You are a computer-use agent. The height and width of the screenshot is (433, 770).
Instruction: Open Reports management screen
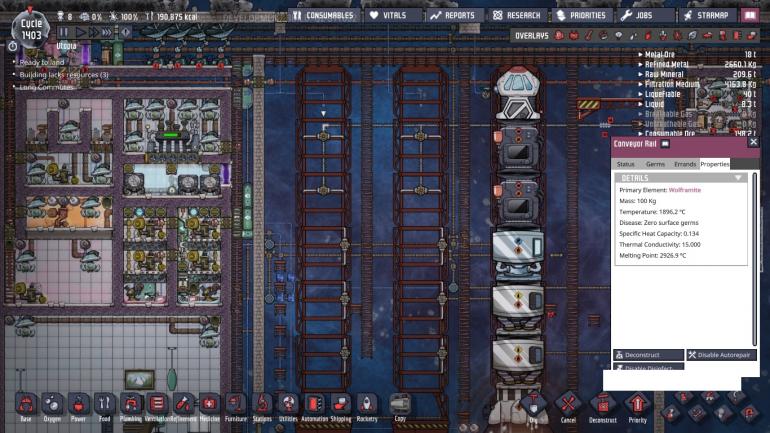click(454, 16)
